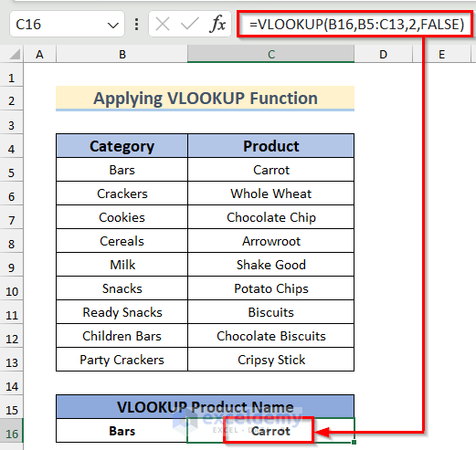Viewport: 476px width, 450px height.
Task: Click the Insert Function fx icon
Action: (x=217, y=24)
